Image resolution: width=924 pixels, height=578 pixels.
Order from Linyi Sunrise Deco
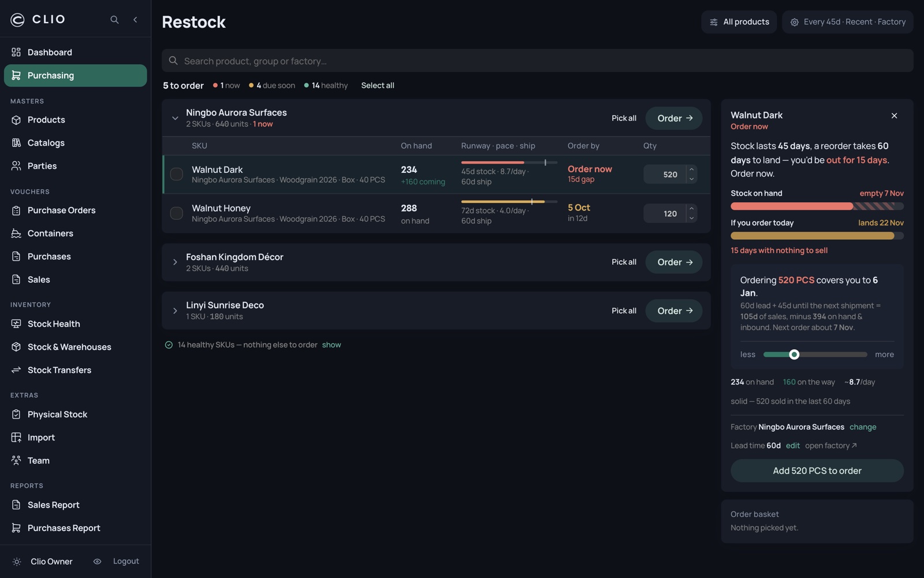click(x=674, y=311)
